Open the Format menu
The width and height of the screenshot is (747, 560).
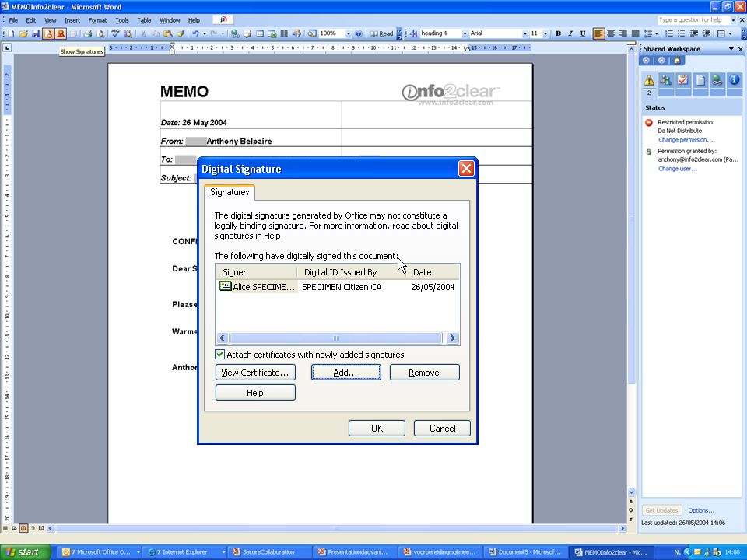(98, 20)
